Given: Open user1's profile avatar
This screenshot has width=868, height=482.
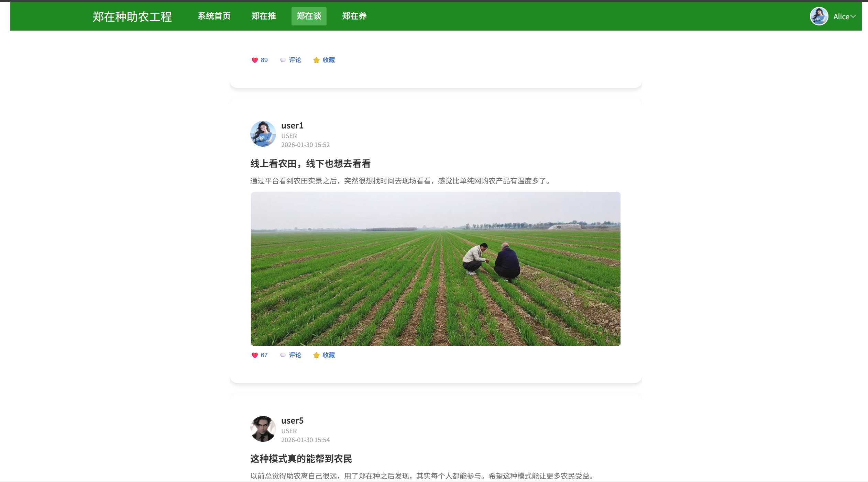Looking at the screenshot, I should click(x=263, y=134).
